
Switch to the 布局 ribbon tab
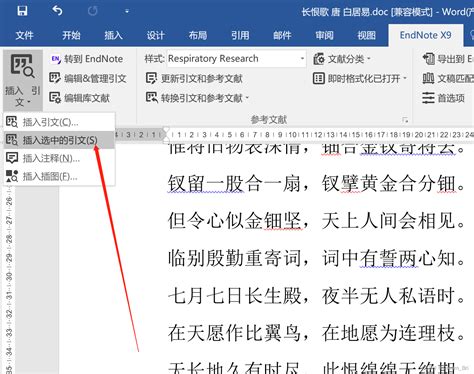tap(198, 35)
